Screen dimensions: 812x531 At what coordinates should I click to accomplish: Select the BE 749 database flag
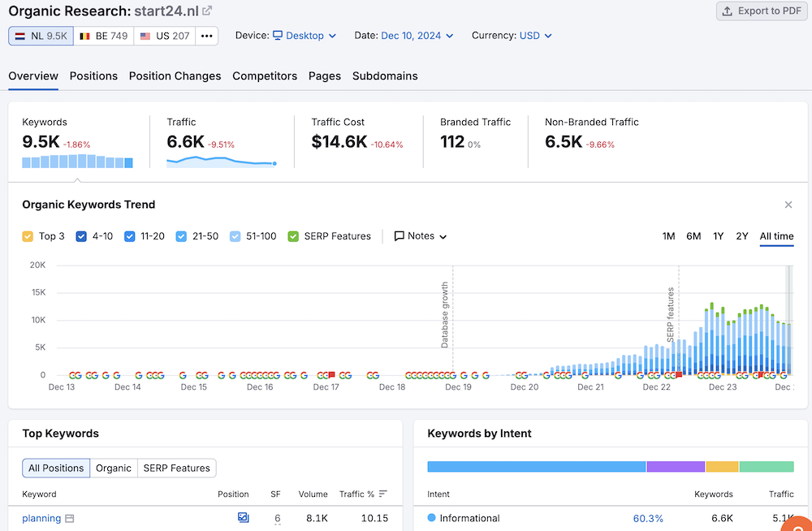[103, 36]
